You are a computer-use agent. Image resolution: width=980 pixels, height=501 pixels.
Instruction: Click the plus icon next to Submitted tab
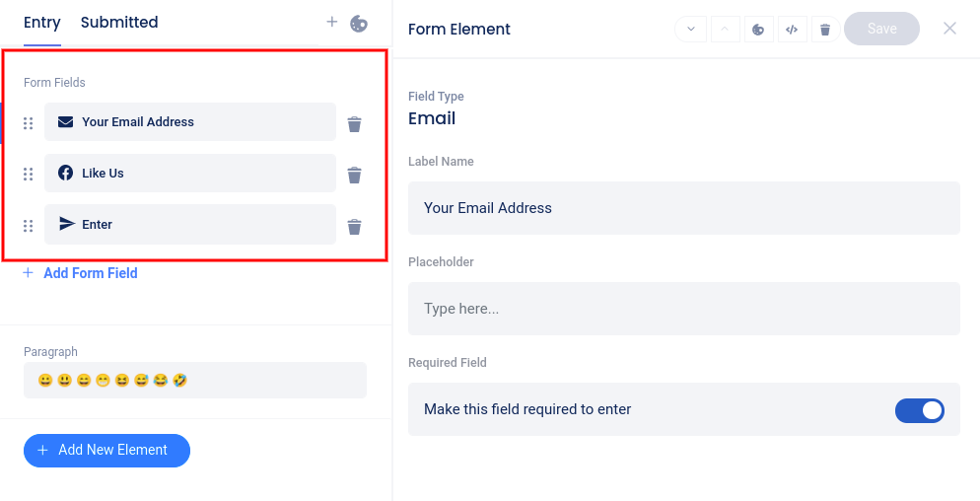tap(332, 22)
